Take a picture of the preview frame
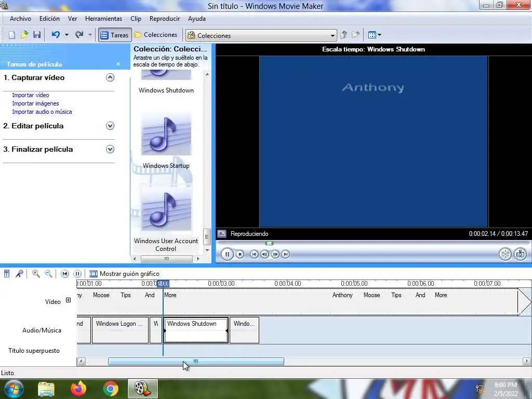The image size is (532, 399). (520, 254)
